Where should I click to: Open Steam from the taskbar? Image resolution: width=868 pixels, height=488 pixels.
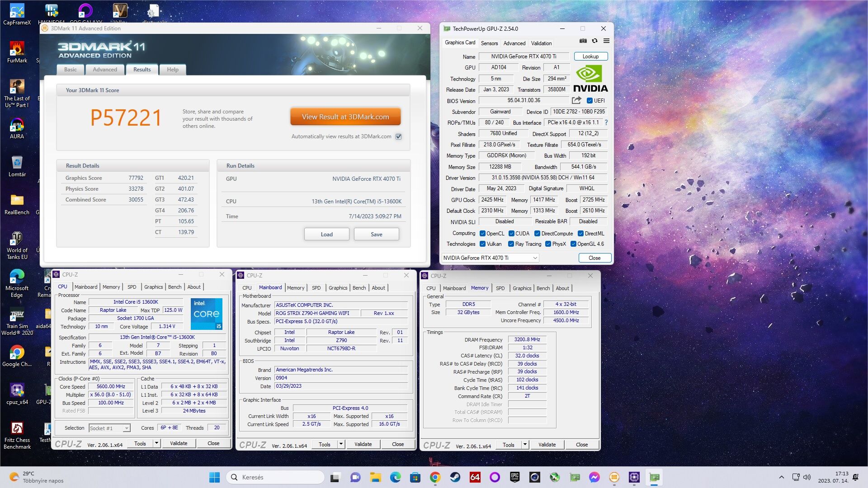(455, 477)
